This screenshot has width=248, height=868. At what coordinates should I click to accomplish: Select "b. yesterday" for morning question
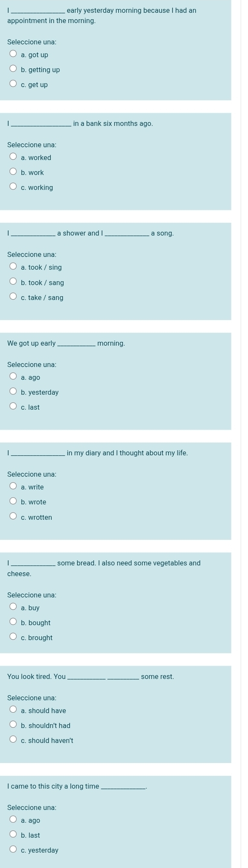(x=14, y=392)
